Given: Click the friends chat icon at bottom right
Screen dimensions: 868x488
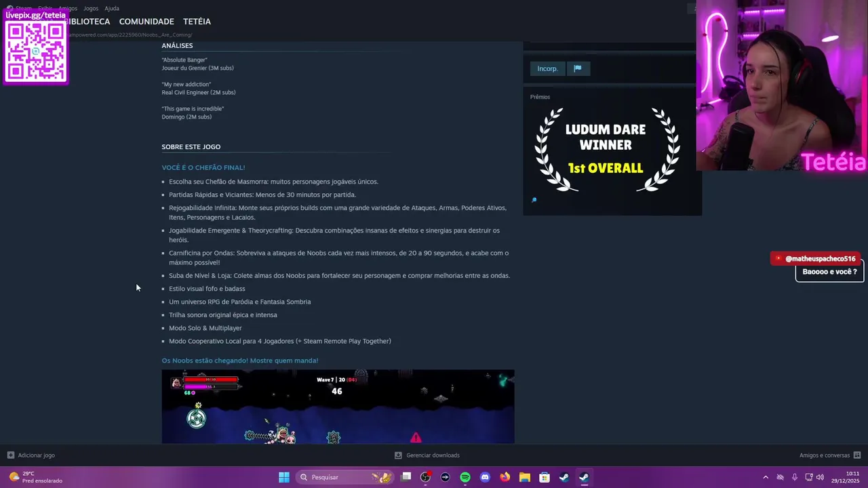Looking at the screenshot, I should 857,455.
